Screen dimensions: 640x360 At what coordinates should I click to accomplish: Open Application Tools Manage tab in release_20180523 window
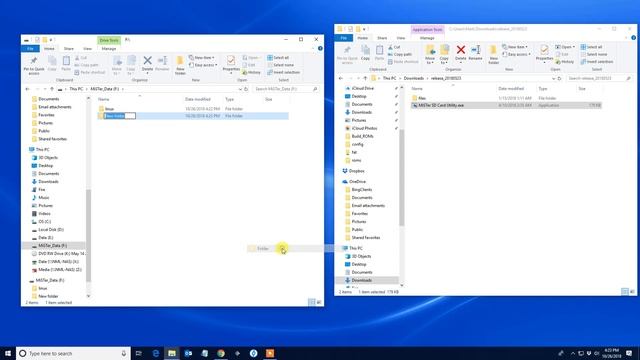(x=427, y=38)
